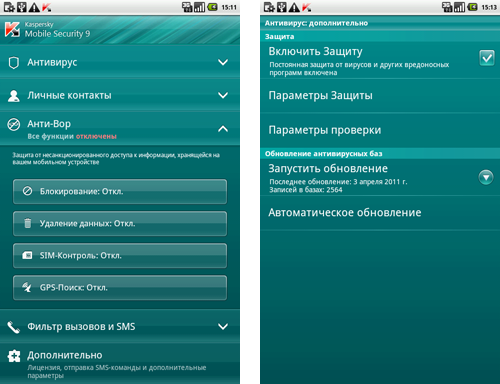500x384 pixels.
Task: Open the Параметры проверки menu item
Action: (x=380, y=130)
